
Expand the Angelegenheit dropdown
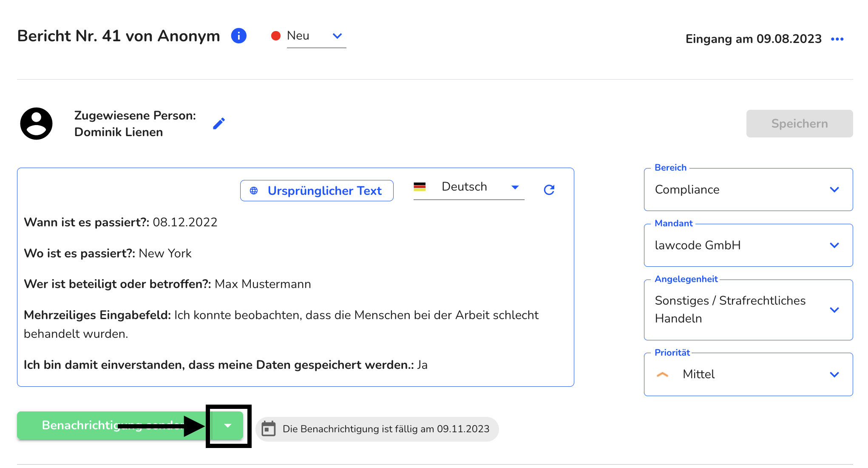click(748, 310)
